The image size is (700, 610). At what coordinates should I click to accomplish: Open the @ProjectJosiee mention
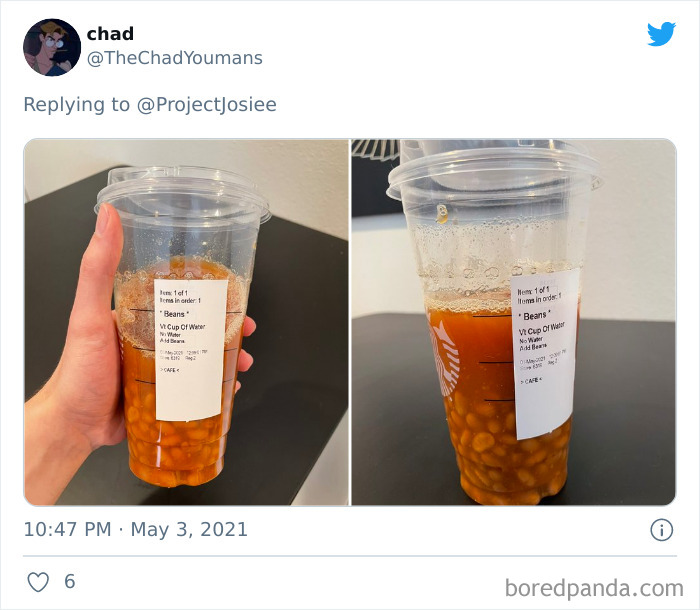[x=207, y=104]
